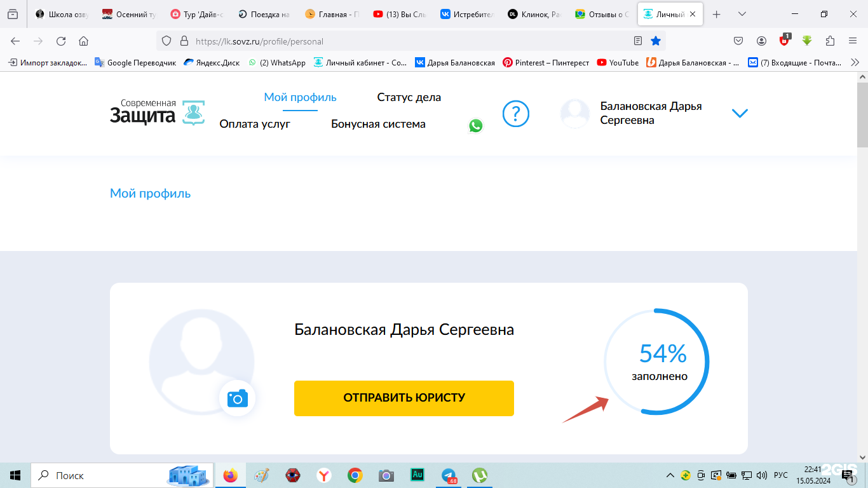Viewport: 868px width, 488px height.
Task: Open Adobe Audition from the taskbar
Action: (x=417, y=475)
